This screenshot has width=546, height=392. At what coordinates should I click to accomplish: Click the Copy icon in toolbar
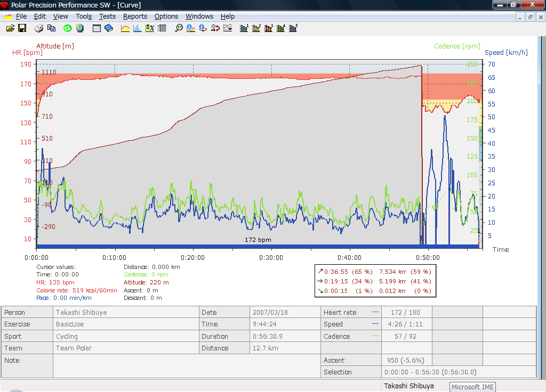(51, 28)
